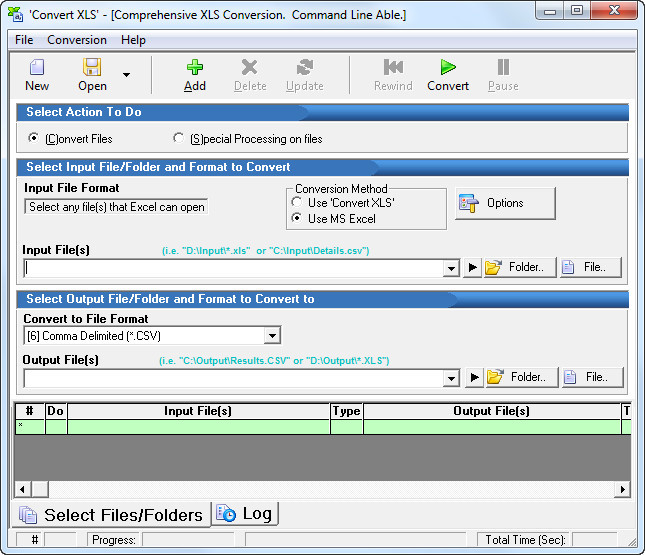
Task: Click the green Add plus icon
Action: 195,67
